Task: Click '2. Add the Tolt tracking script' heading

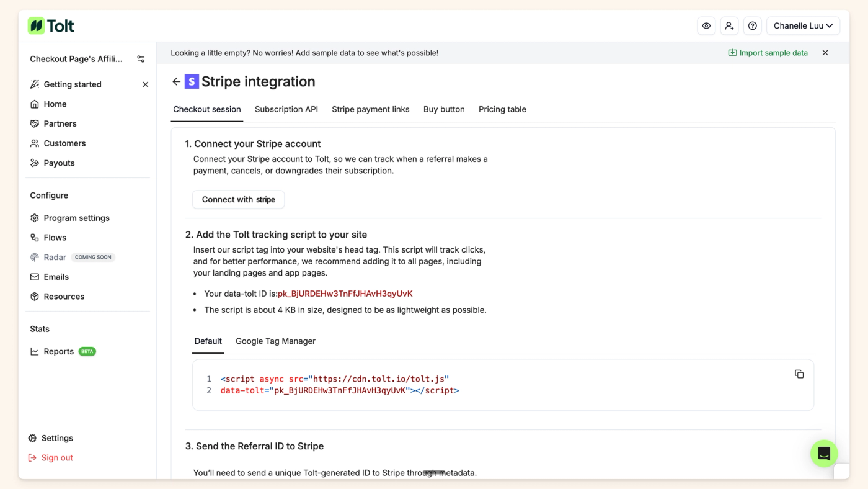Action: [276, 235]
